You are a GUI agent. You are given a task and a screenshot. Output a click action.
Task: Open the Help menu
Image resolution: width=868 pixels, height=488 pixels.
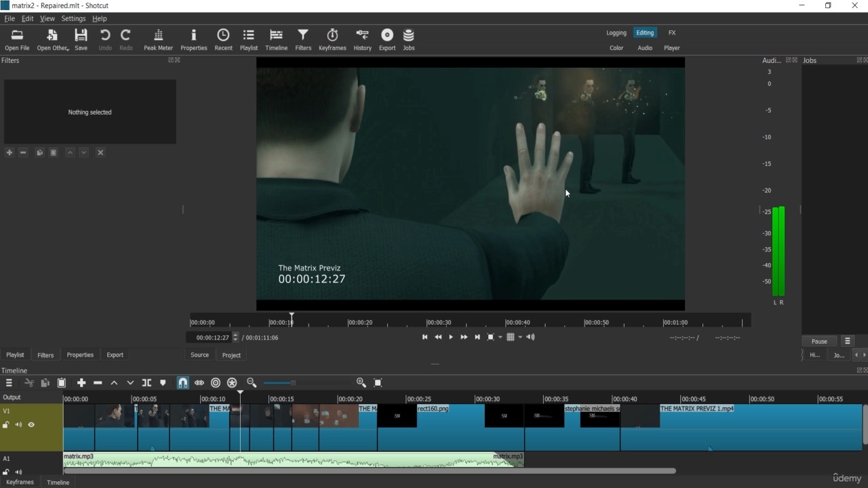point(100,18)
